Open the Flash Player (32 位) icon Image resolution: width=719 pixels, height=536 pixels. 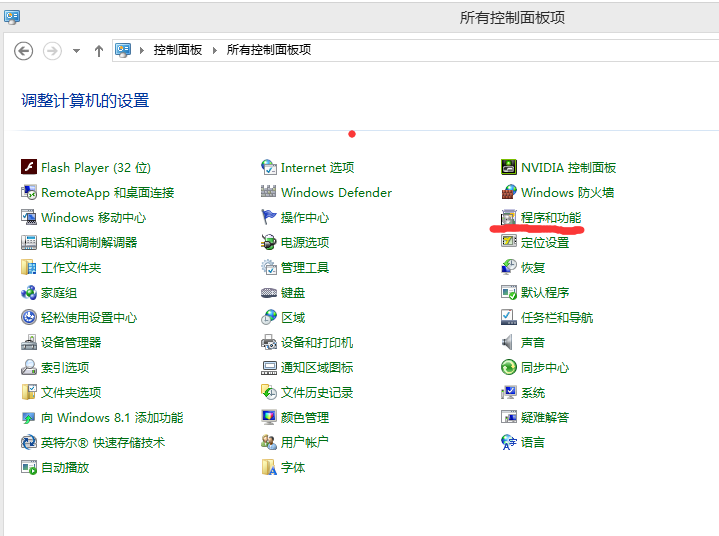pyautogui.click(x=29, y=167)
